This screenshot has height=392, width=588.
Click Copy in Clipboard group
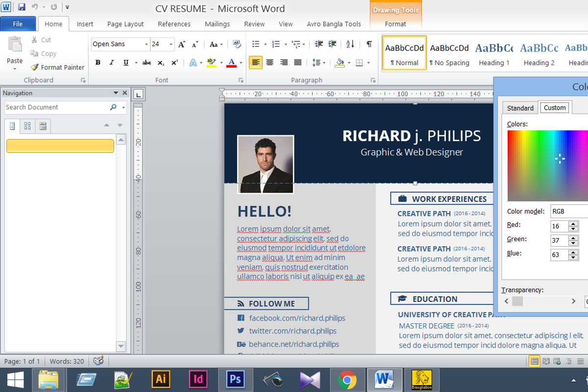[x=44, y=53]
